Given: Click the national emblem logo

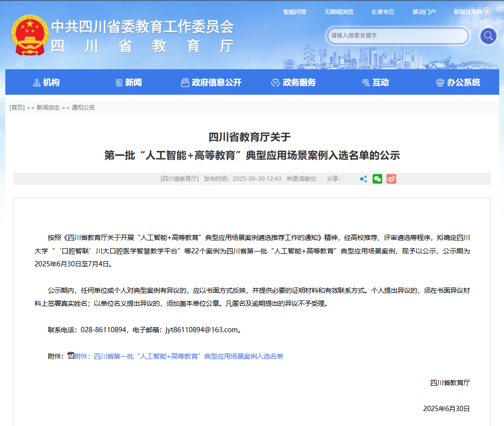Looking at the screenshot, I should click(30, 35).
